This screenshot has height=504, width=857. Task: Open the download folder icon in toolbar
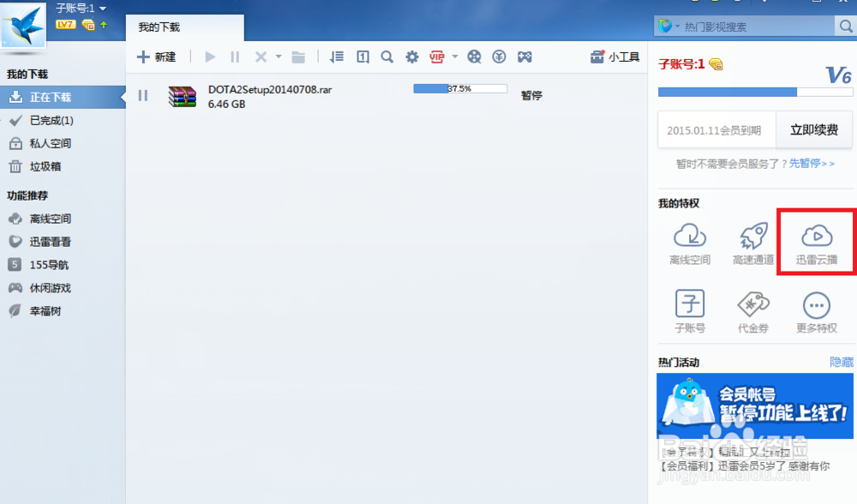[298, 57]
